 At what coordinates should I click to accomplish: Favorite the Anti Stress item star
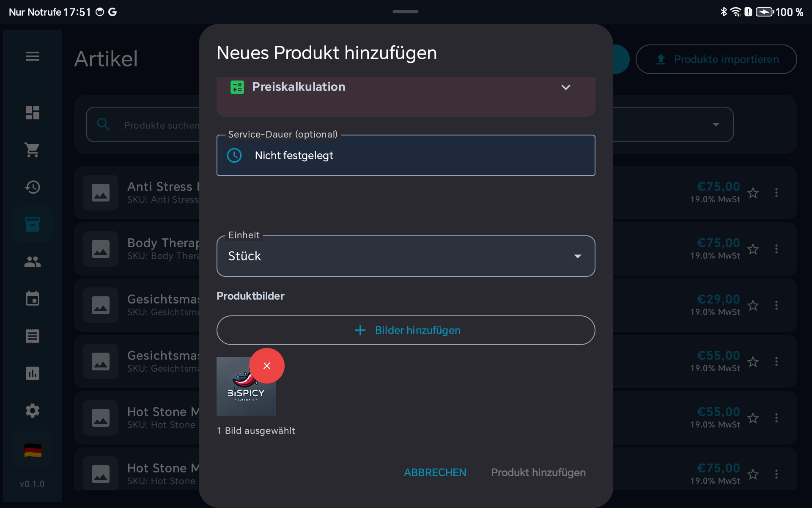753,193
